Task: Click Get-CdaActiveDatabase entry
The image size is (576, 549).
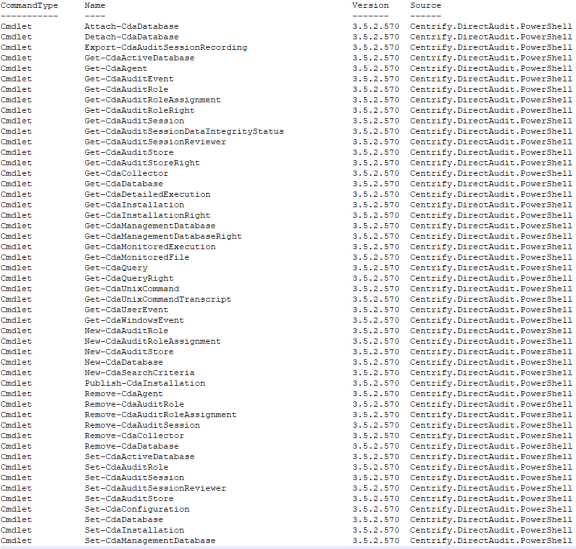Action: [x=139, y=58]
